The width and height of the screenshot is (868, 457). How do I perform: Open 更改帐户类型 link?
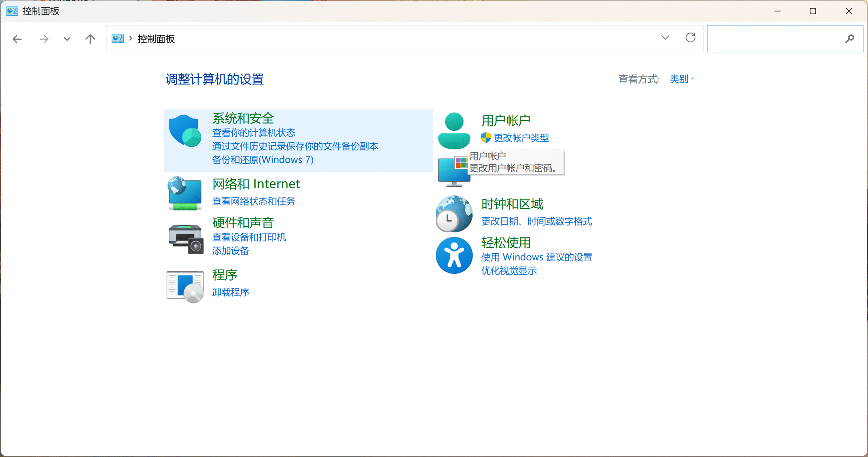click(521, 138)
